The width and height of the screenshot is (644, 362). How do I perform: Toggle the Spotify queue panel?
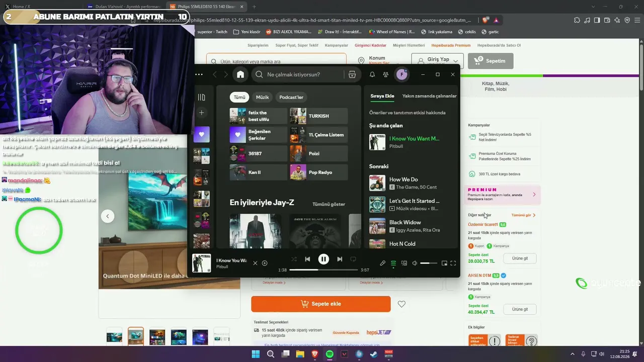[x=393, y=263]
